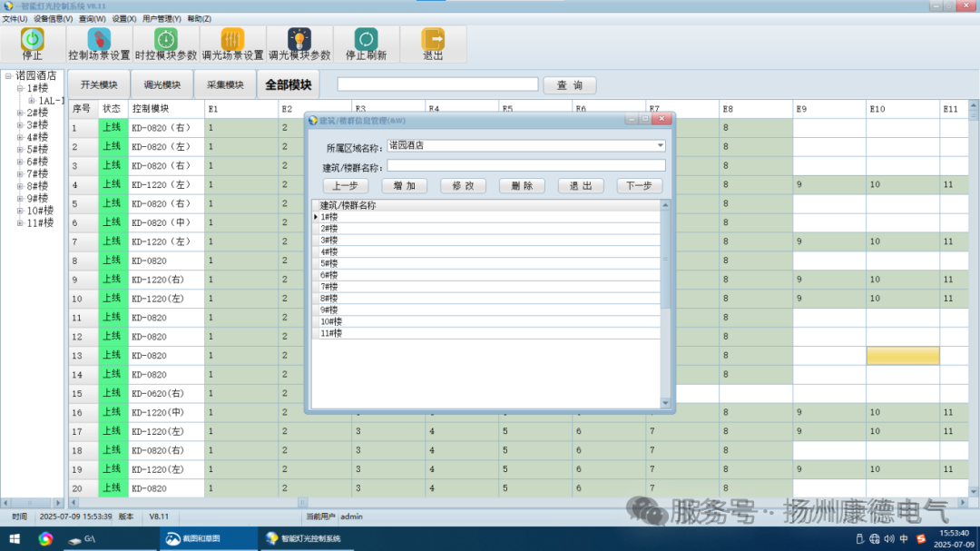
Task: Open 控制场景设置 from the toolbar
Action: click(x=97, y=40)
